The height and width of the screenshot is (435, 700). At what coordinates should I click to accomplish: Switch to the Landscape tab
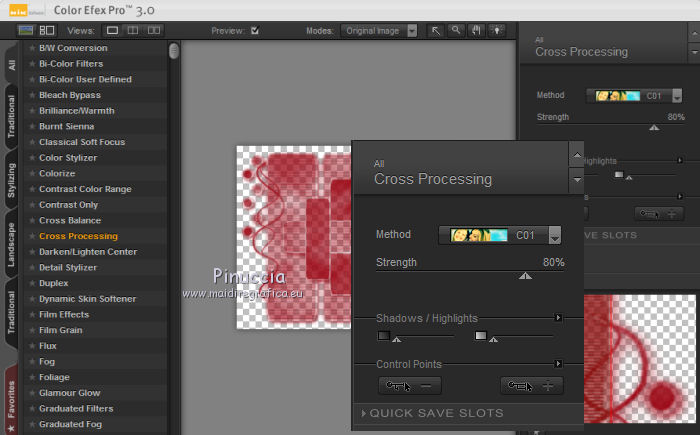click(11, 245)
